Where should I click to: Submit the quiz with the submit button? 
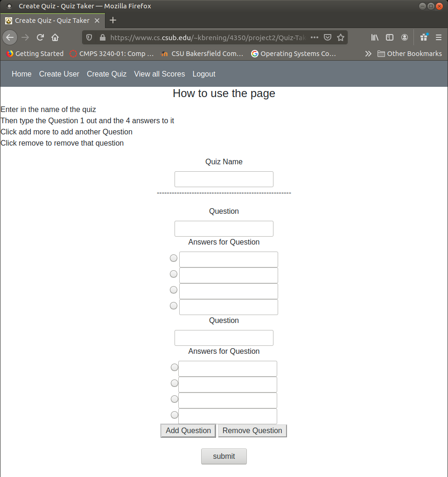coord(224,456)
